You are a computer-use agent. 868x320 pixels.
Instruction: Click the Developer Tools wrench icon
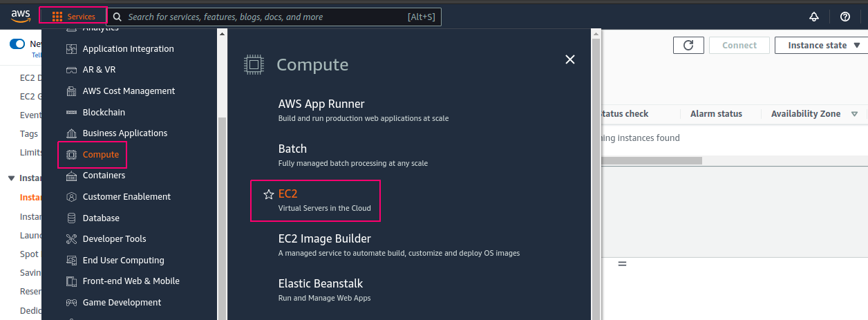tap(71, 239)
